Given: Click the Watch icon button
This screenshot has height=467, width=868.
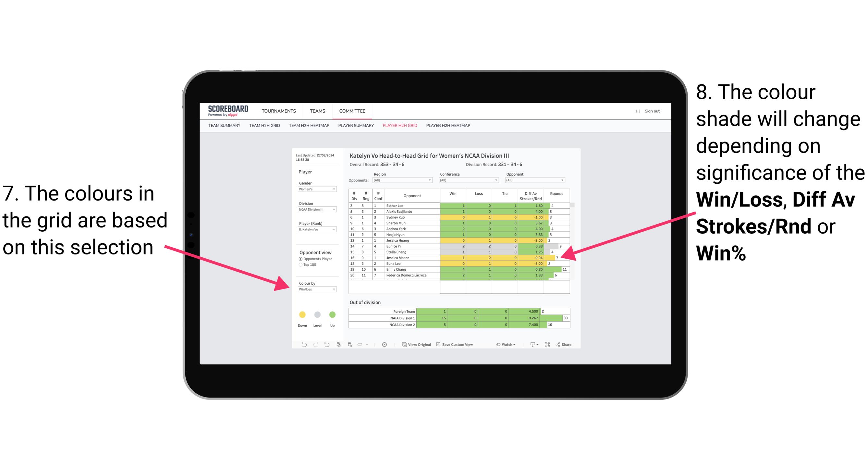Looking at the screenshot, I should 504,346.
